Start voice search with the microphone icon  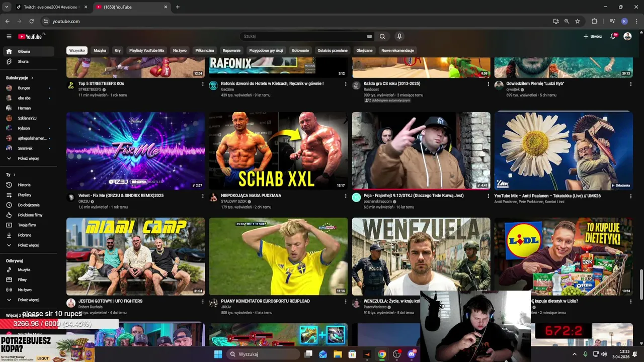pyautogui.click(x=399, y=36)
